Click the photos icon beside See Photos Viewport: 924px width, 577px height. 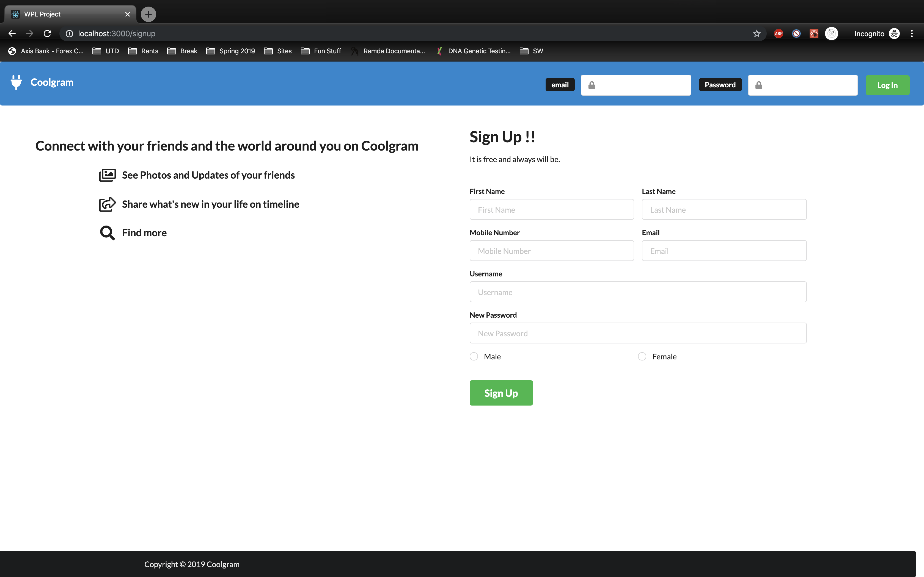pos(107,175)
